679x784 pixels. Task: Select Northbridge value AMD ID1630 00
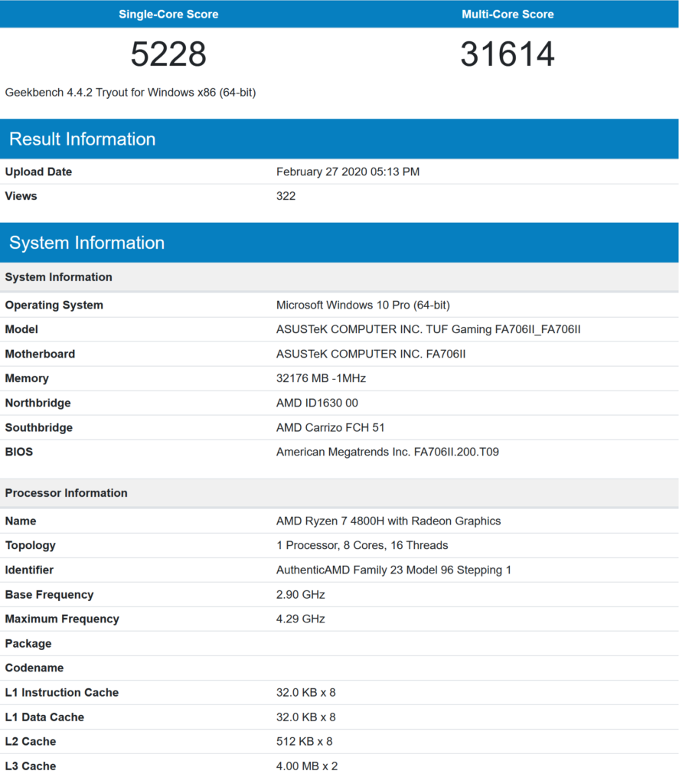317,403
